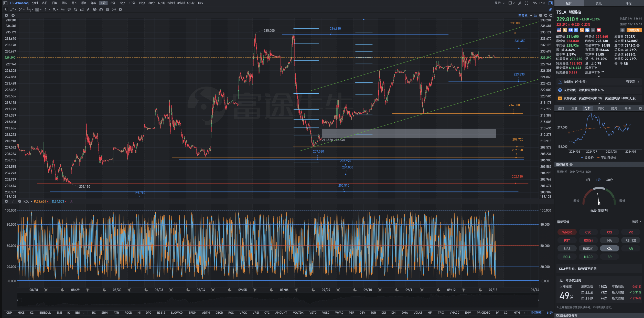Open the chart layout square dropdown

tap(511, 3)
